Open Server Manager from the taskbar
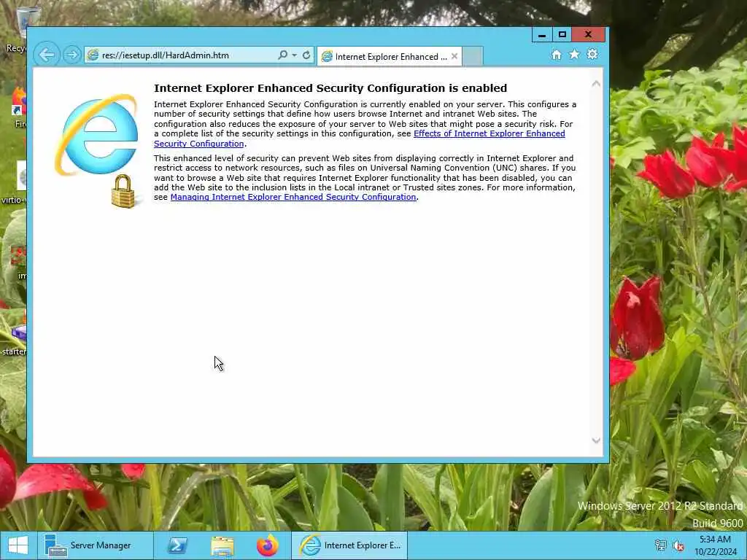Viewport: 747px width, 560px height. click(x=96, y=545)
